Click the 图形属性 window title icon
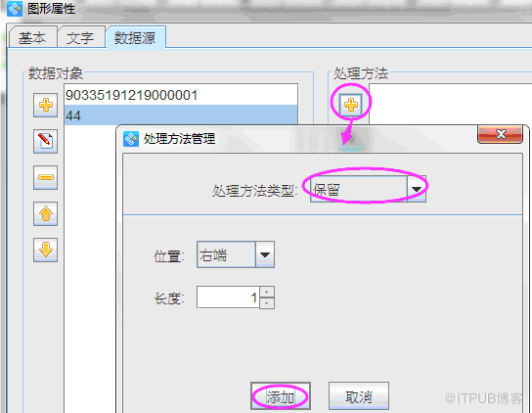532x413 pixels. pyautogui.click(x=15, y=9)
